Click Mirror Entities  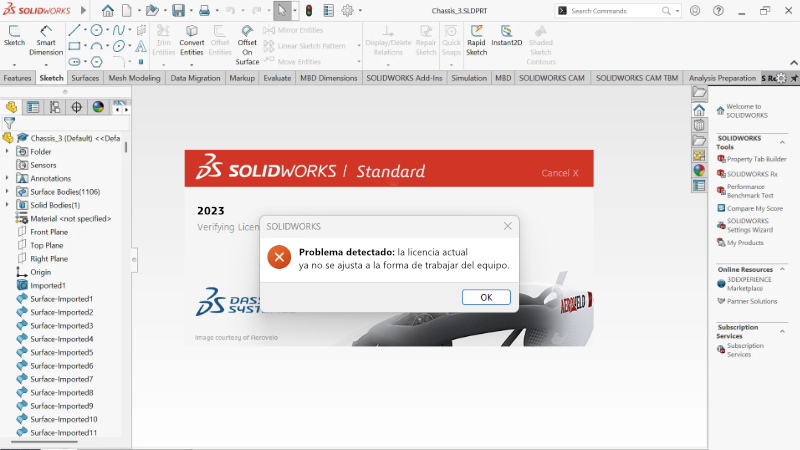click(x=293, y=30)
